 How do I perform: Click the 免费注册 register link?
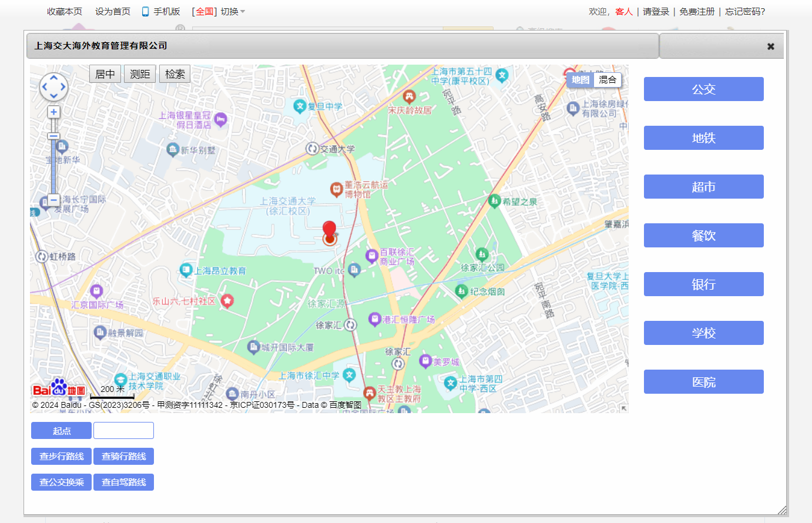697,12
